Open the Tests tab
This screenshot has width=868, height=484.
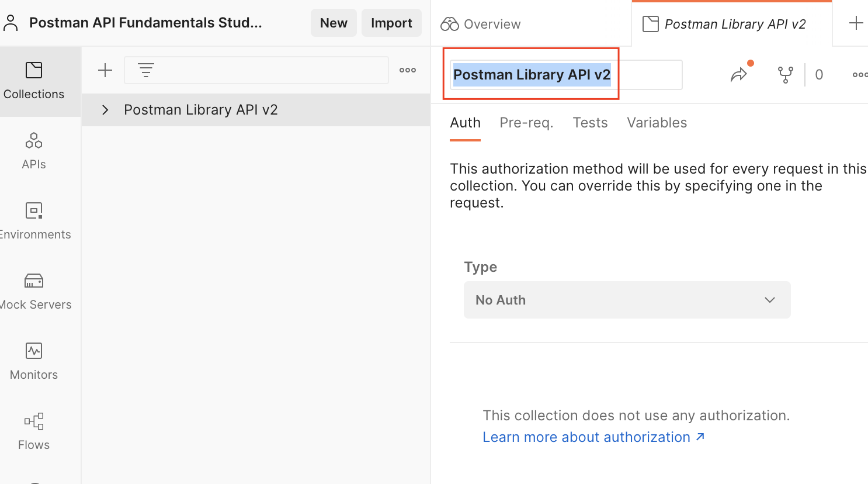(590, 122)
